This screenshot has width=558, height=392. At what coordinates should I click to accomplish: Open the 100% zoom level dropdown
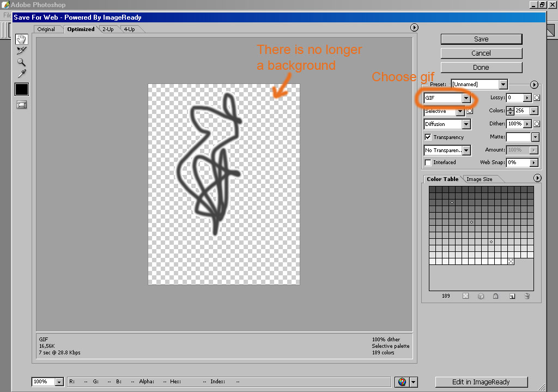(59, 382)
